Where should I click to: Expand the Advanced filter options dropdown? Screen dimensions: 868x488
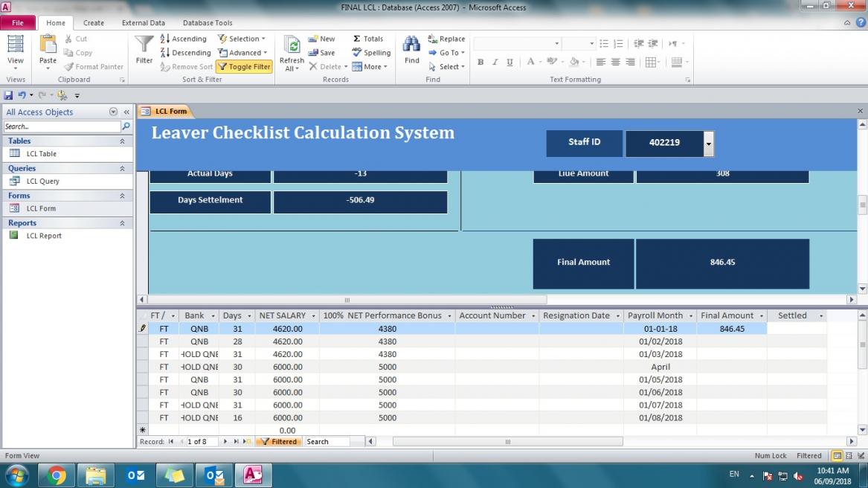pyautogui.click(x=246, y=53)
